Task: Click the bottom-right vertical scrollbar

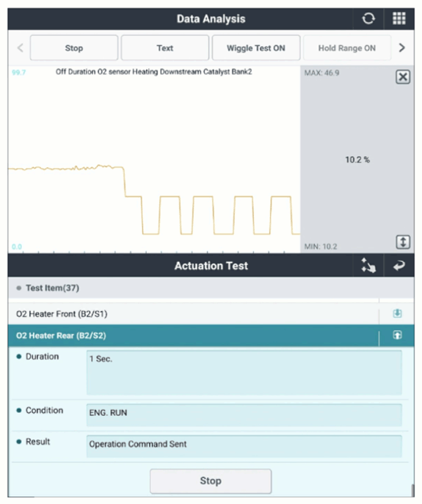Action: (x=412, y=491)
